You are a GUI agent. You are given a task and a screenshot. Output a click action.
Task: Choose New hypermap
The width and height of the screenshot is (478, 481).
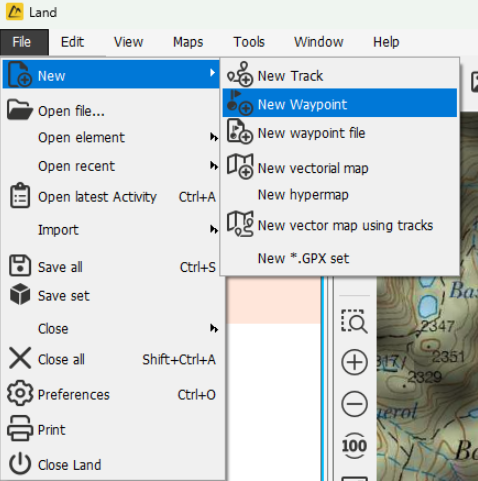pos(340,195)
